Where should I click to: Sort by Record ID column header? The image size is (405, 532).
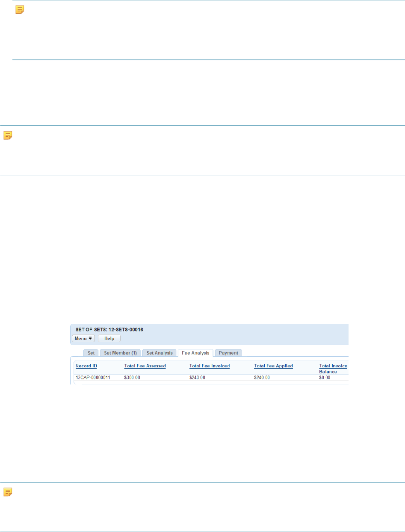point(86,366)
